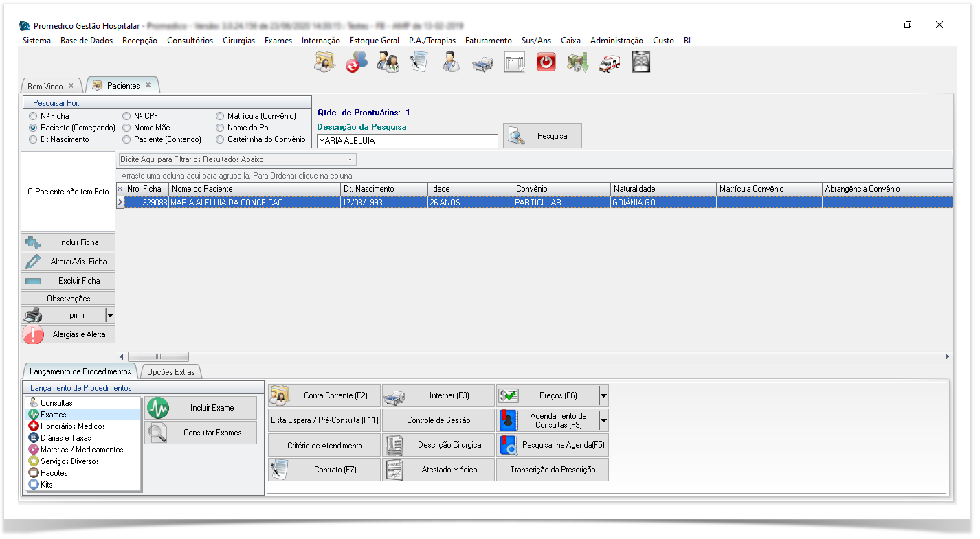Click the red power button toolbar icon
The image size is (980, 539).
click(x=546, y=63)
